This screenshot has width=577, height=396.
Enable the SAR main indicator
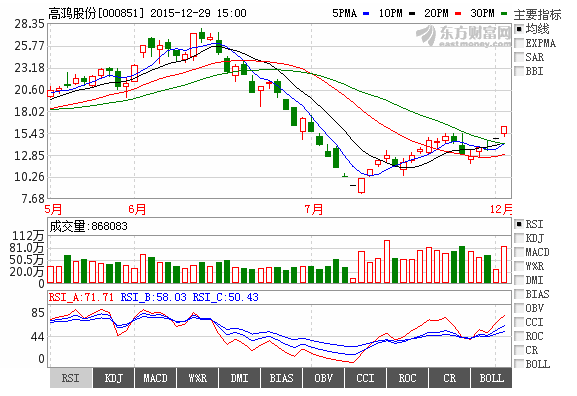519,57
